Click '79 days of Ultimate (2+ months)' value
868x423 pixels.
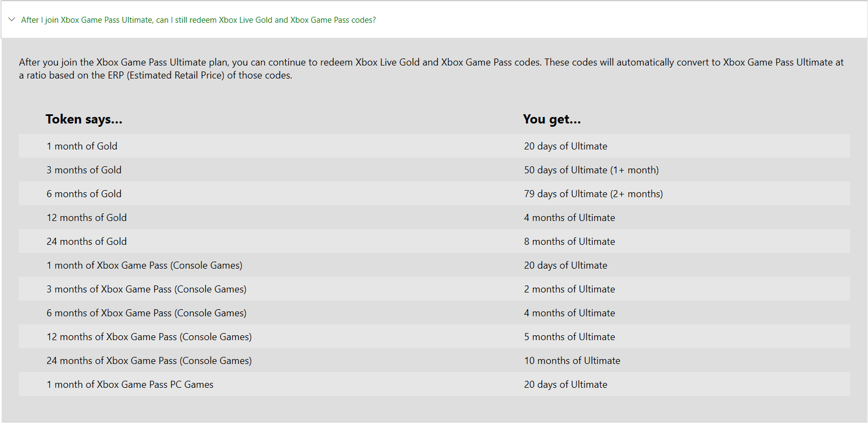pos(594,194)
